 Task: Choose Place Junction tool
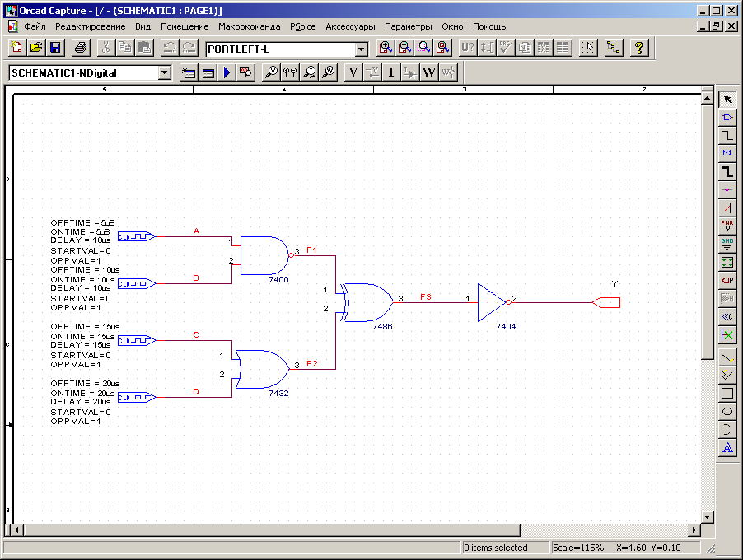[x=727, y=189]
